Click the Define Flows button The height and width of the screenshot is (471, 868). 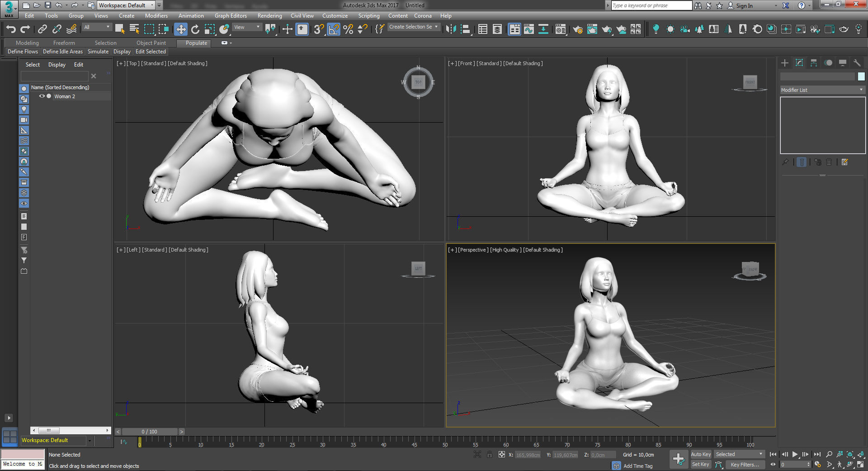pos(23,52)
